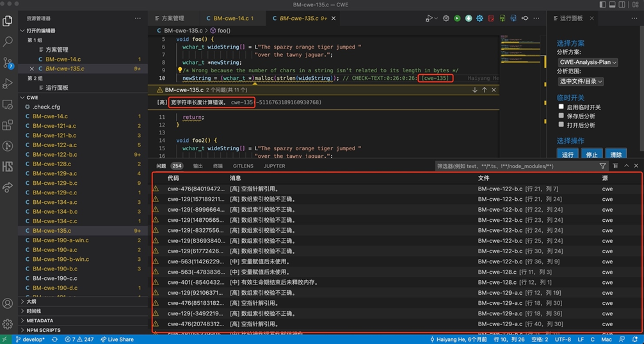Switch to the 输出 panel tab
Image resolution: width=644 pixels, height=344 pixels.
pyautogui.click(x=198, y=166)
